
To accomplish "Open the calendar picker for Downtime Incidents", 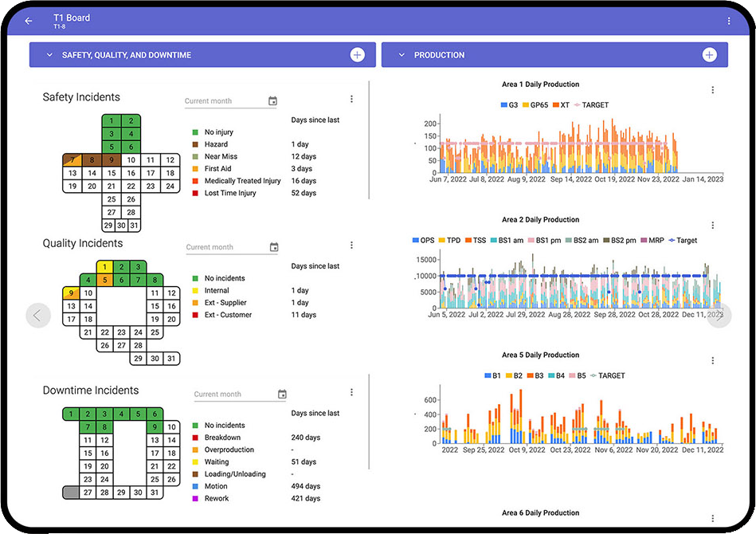I will pyautogui.click(x=283, y=394).
